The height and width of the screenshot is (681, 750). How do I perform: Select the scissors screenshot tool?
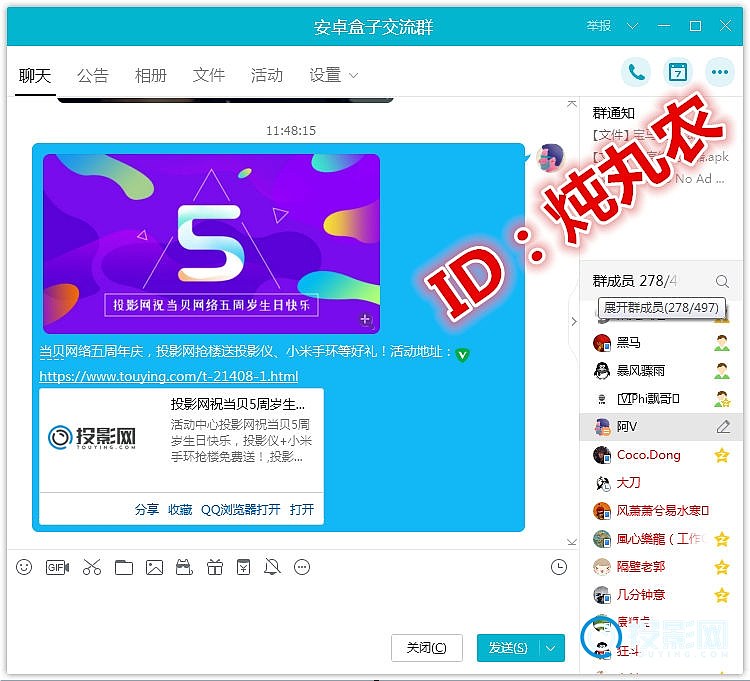click(92, 568)
